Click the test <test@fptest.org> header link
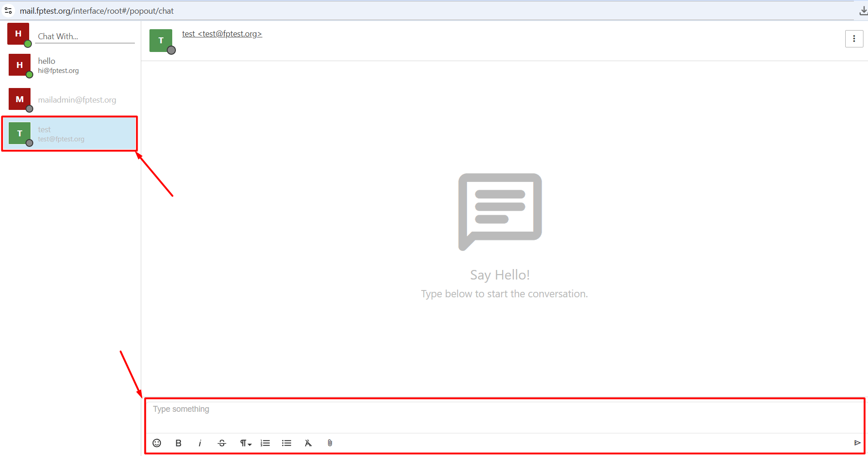Viewport: 868px width, 456px height. (x=222, y=34)
